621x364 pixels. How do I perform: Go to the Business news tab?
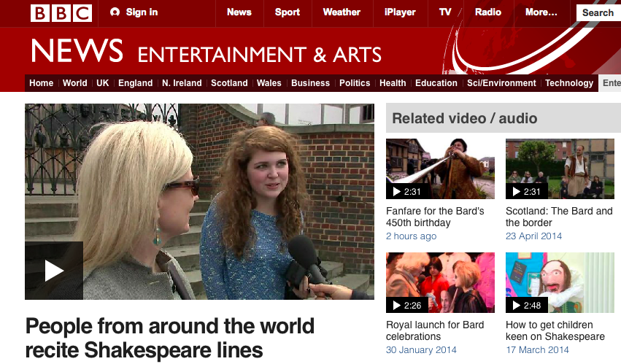tap(311, 83)
